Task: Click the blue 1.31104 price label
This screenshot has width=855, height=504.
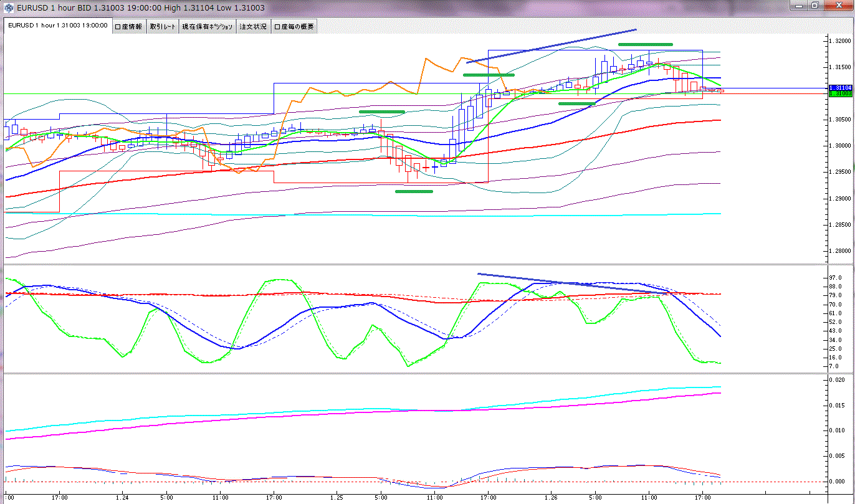Action: pos(841,88)
